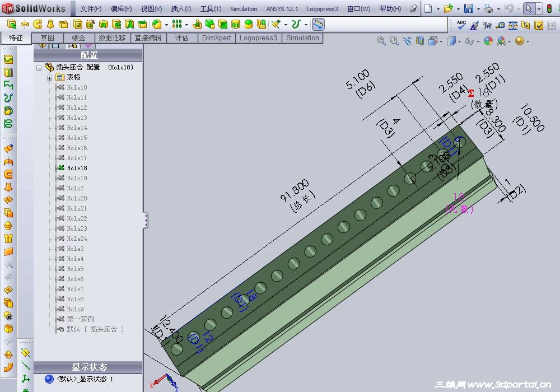Click the 配置 panel header
The width and height of the screenshot is (560, 392).
88,55
